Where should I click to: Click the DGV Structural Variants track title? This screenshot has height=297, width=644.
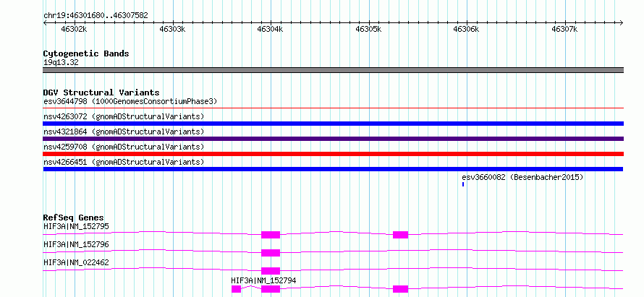click(101, 92)
